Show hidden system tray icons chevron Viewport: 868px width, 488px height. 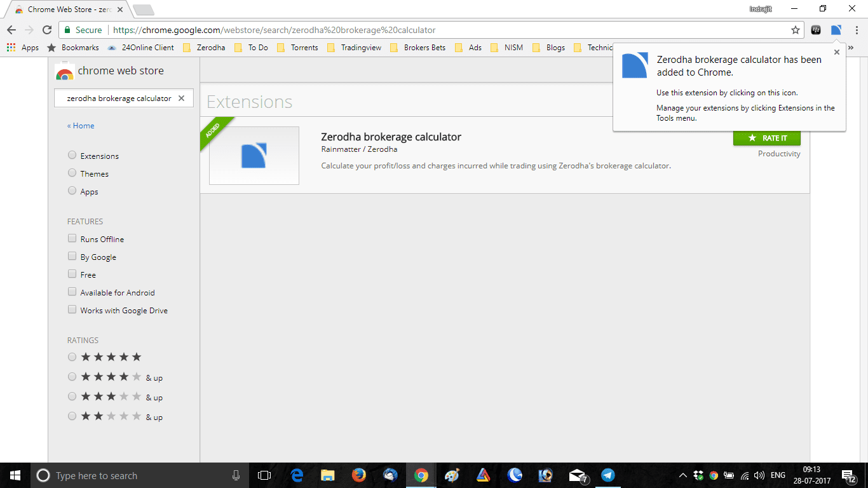682,475
